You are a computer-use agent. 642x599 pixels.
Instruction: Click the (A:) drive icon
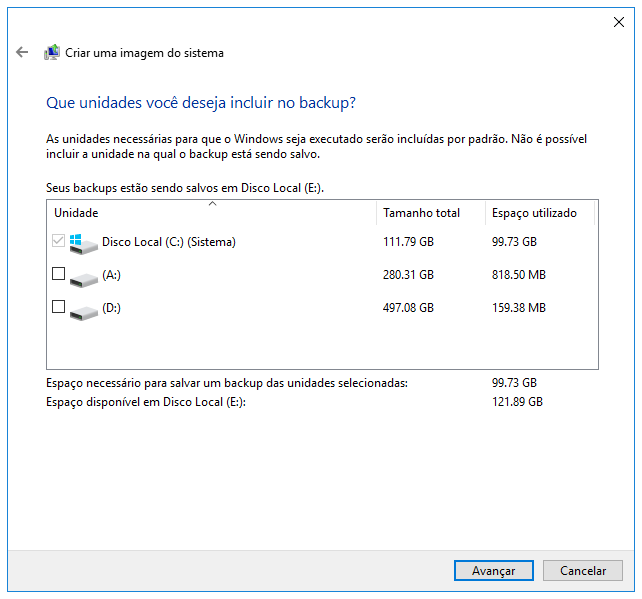pyautogui.click(x=84, y=280)
